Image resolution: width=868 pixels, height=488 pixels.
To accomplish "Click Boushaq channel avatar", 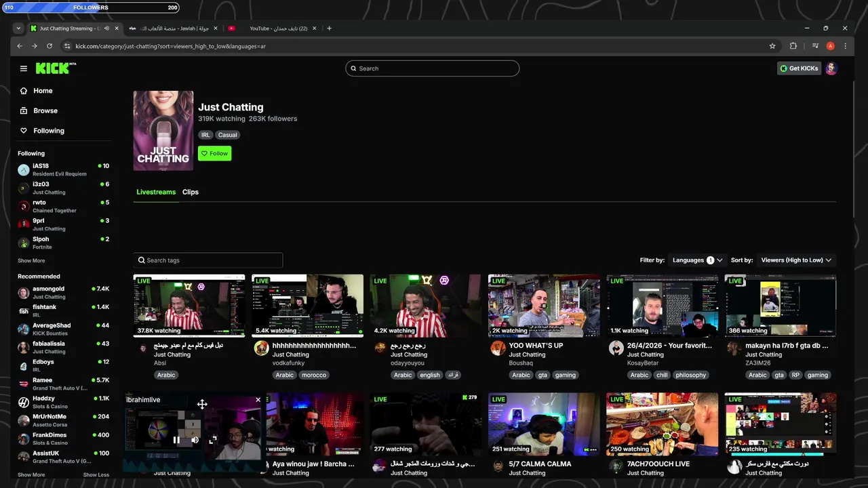I will pyautogui.click(x=498, y=348).
